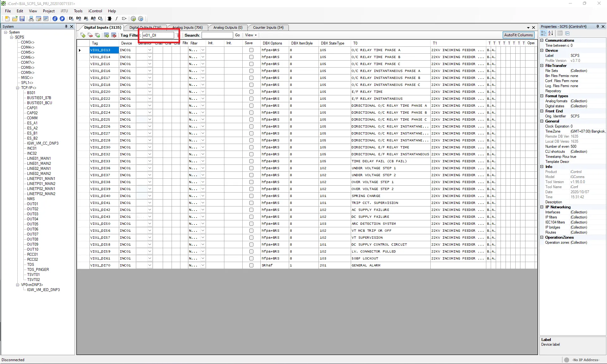
Task: Collapse the TCP/IP tree node
Action: (x=18, y=88)
